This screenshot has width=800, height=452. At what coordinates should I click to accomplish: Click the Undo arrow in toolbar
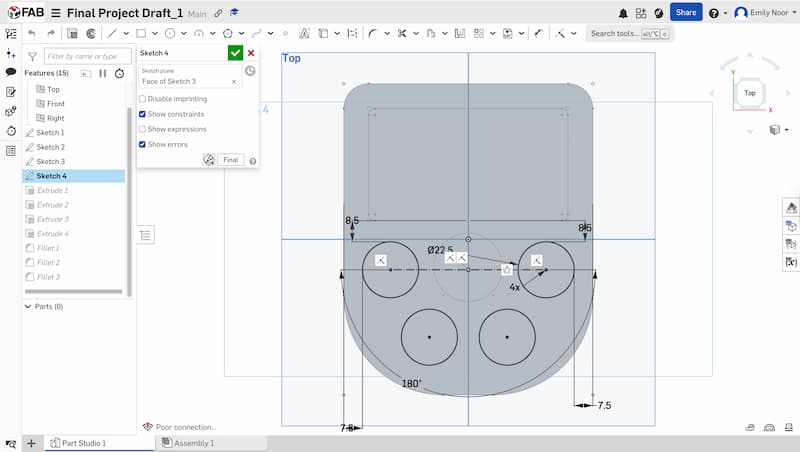(32, 33)
